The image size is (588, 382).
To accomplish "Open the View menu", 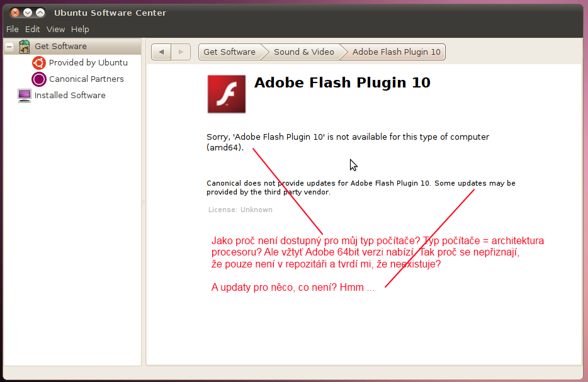I will click(55, 29).
